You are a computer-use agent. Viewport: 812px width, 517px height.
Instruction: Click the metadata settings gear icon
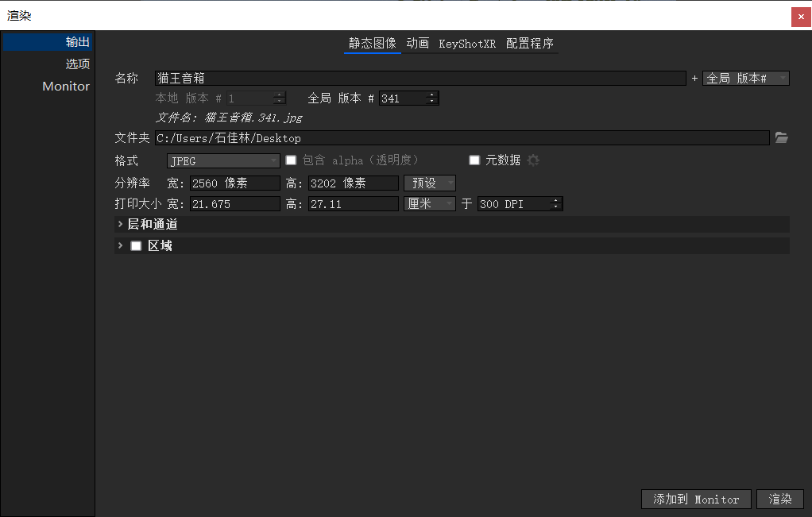532,160
